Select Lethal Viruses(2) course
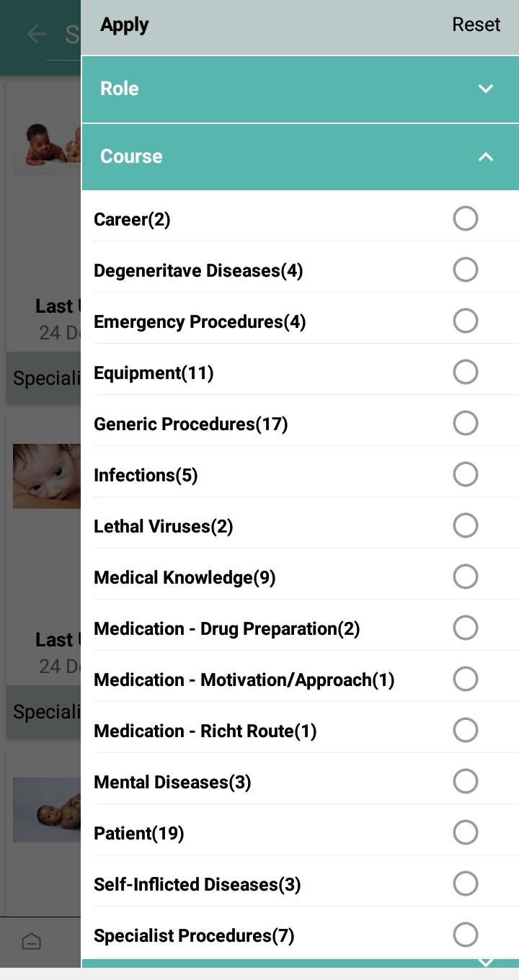The height and width of the screenshot is (980, 519). pyautogui.click(x=466, y=525)
